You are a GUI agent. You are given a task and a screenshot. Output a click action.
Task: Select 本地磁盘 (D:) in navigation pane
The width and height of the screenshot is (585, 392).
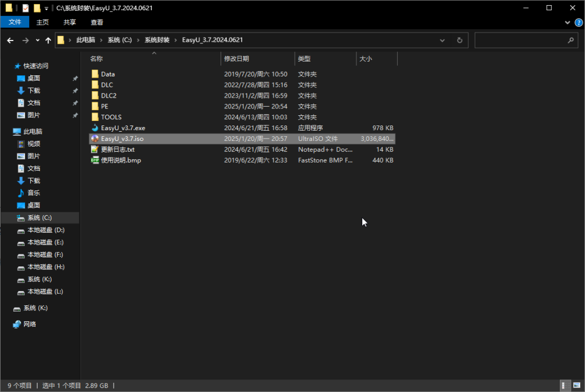click(46, 230)
